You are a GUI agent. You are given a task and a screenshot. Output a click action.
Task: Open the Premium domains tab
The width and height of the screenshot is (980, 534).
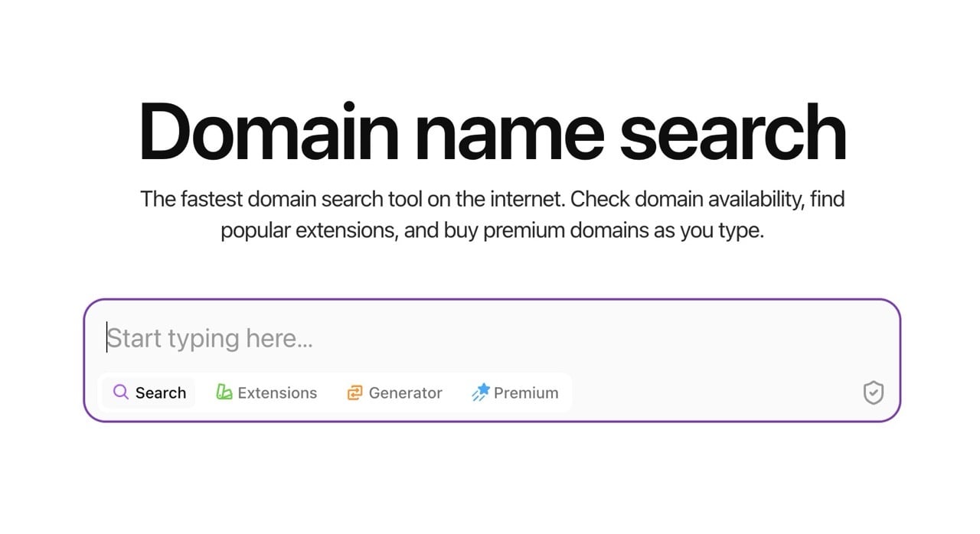point(515,392)
